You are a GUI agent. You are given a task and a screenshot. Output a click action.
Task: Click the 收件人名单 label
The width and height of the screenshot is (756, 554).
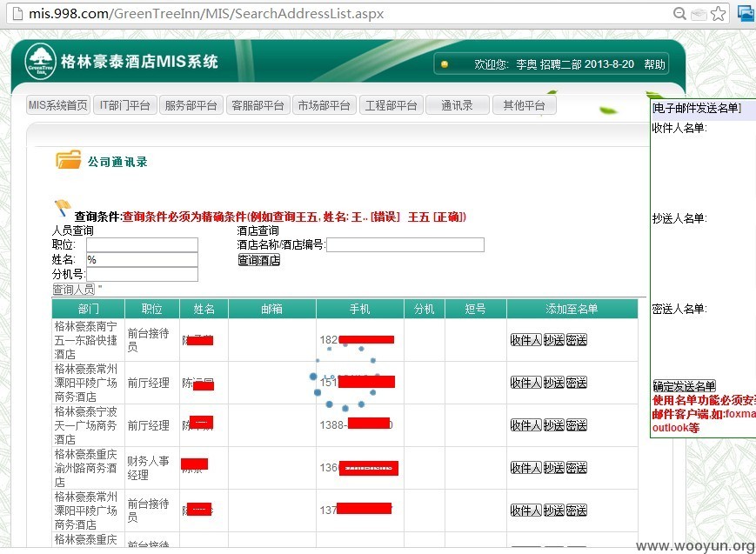pos(679,128)
